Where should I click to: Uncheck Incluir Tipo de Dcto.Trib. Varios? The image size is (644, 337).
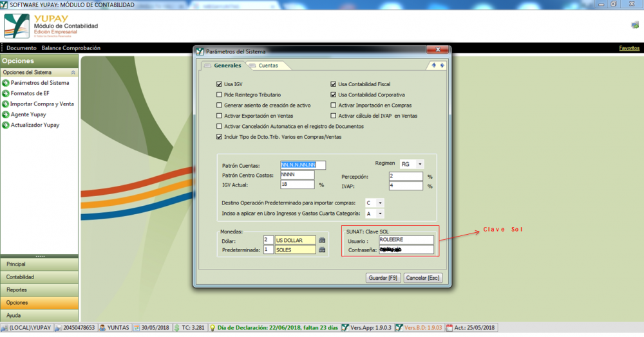coord(219,137)
